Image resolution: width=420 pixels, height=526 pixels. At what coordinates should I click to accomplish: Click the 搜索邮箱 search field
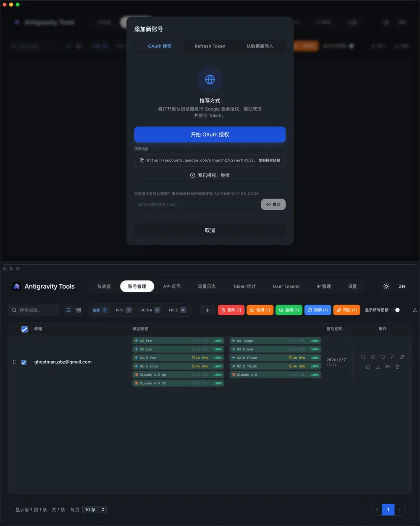click(x=34, y=310)
